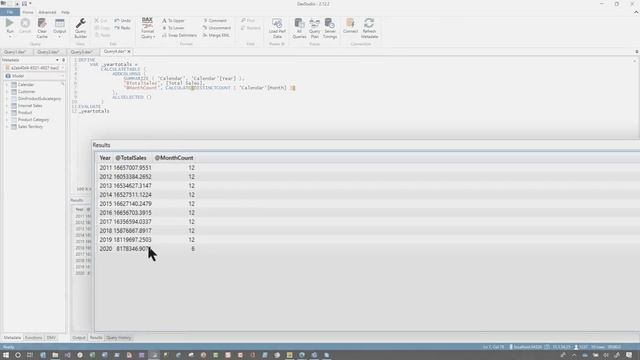The image size is (640, 360).
Task: Comment the selected lines
Action: (x=215, y=20)
